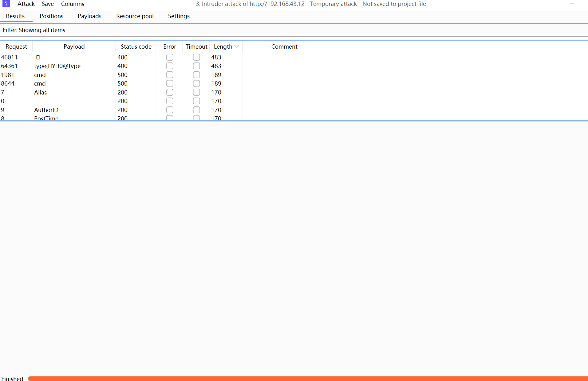Click the Length column sort arrow
Viewport: 588px width, 381px height.
tap(236, 46)
